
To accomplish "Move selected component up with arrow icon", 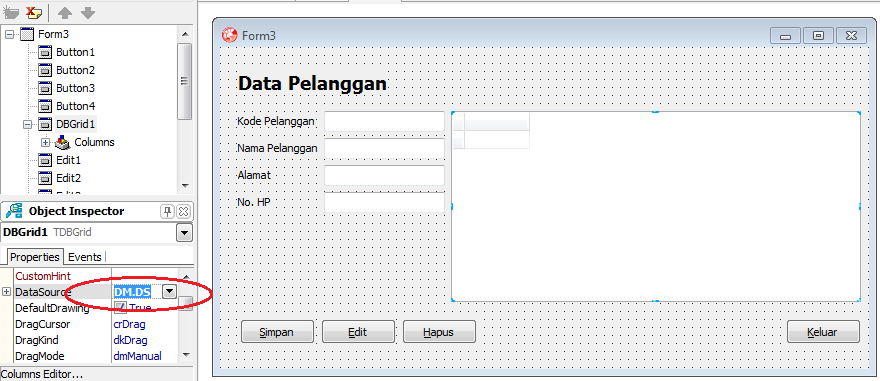I will [65, 12].
